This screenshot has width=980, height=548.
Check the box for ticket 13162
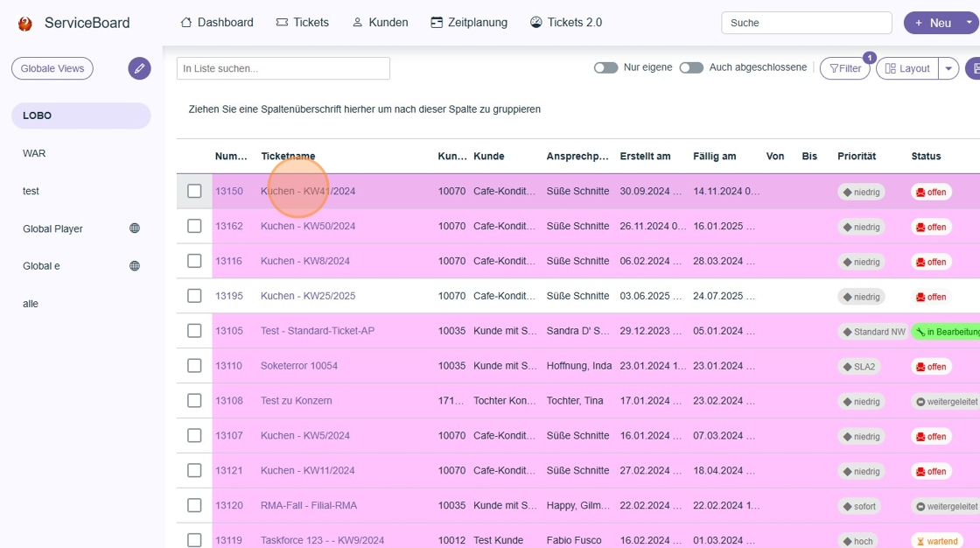coord(194,226)
